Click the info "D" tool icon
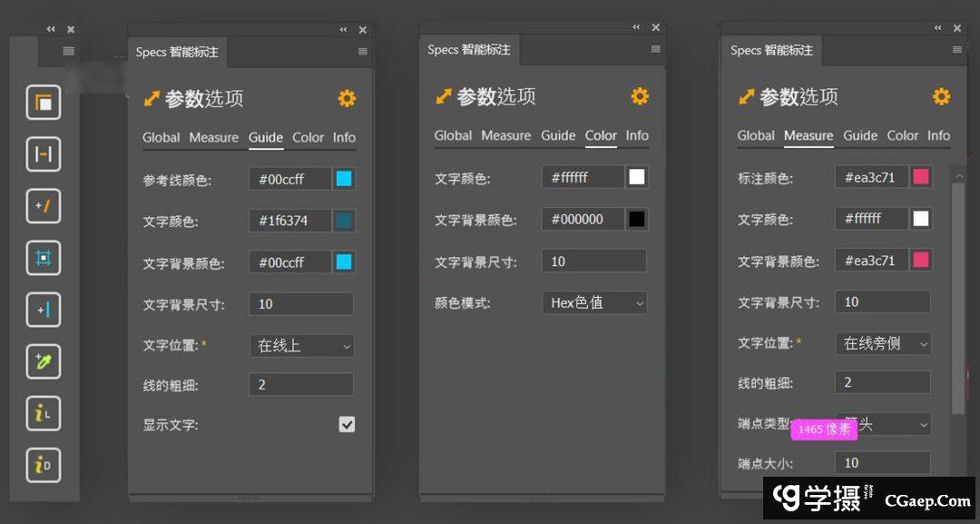Image resolution: width=980 pixels, height=524 pixels. (x=44, y=465)
